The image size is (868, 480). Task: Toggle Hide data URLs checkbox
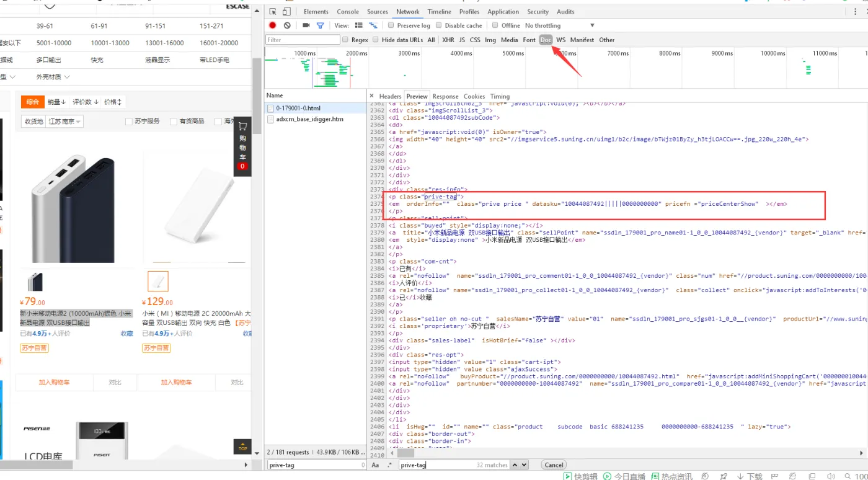[x=376, y=40]
